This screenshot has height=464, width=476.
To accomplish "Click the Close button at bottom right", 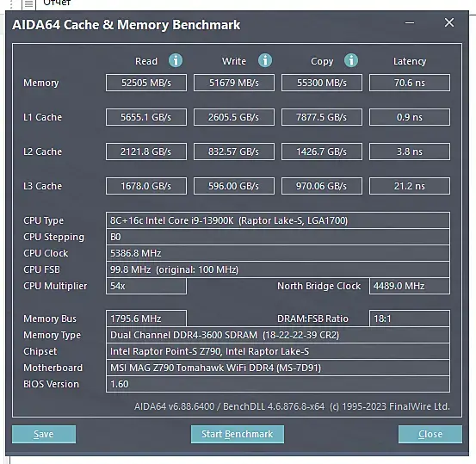I will pos(430,434).
